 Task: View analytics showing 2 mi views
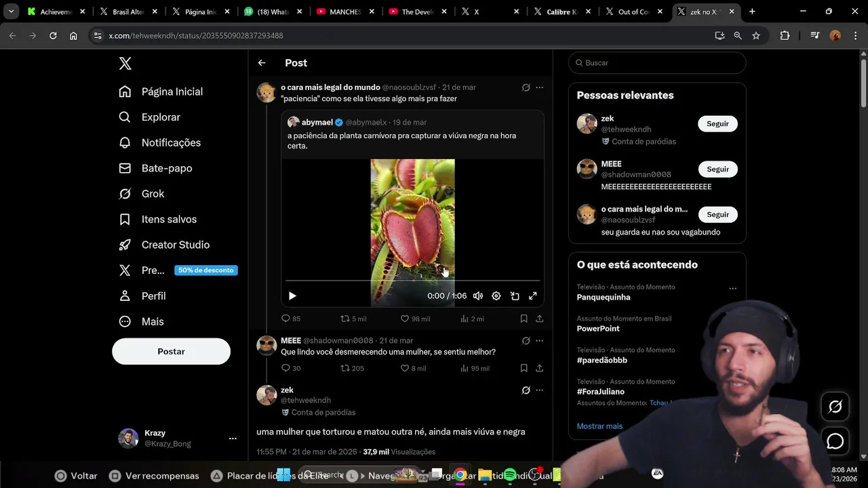coord(472,319)
